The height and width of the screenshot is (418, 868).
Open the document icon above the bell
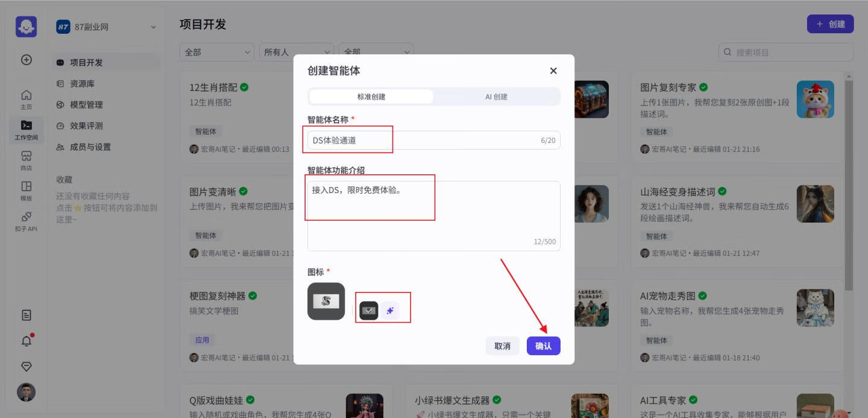26,315
